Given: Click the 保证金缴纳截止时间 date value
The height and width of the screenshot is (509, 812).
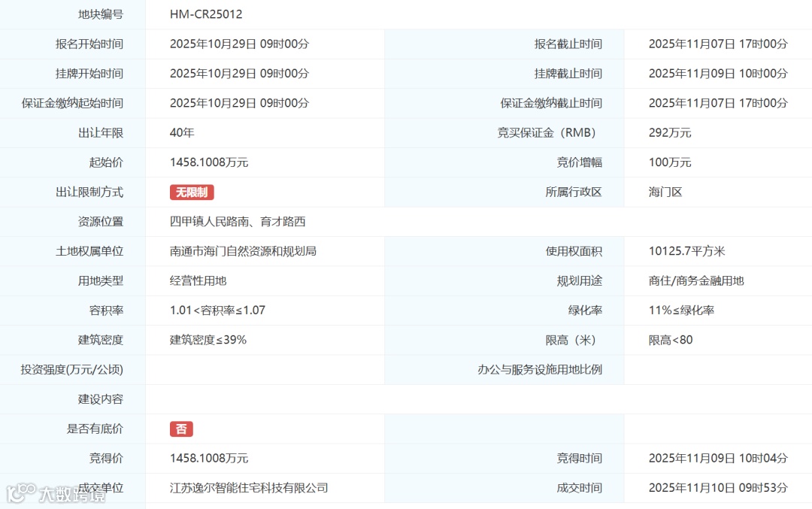Looking at the screenshot, I should [718, 103].
